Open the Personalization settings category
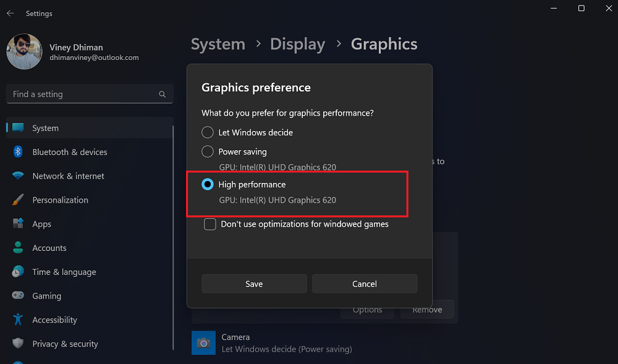This screenshot has height=364, width=618. pyautogui.click(x=90, y=200)
